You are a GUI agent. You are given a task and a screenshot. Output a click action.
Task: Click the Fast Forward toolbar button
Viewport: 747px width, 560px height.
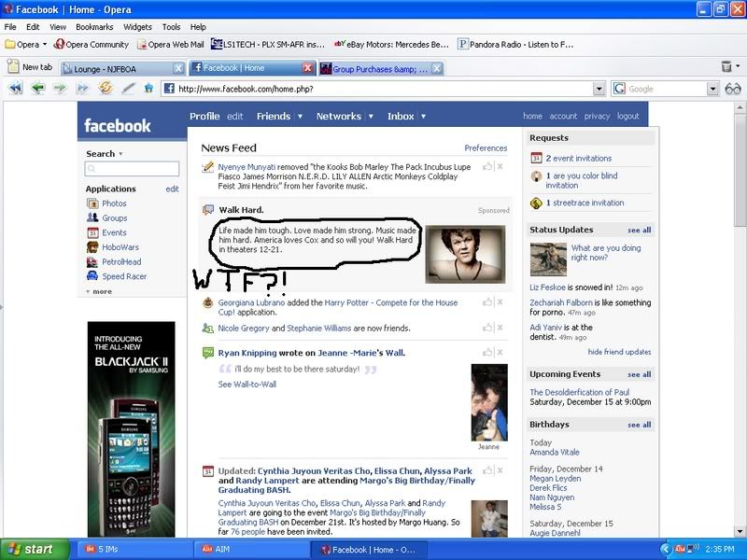82,88
